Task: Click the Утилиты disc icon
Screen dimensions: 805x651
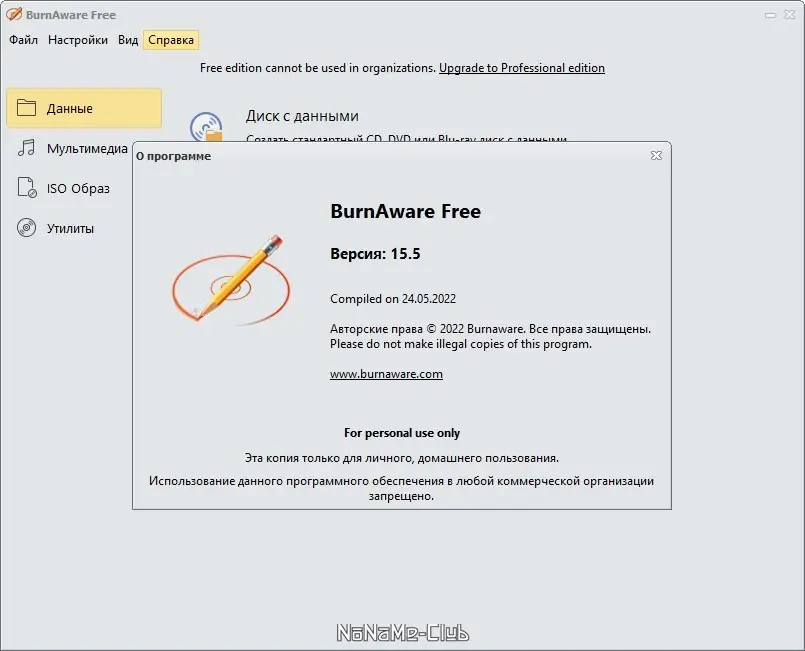Action: 26,227
